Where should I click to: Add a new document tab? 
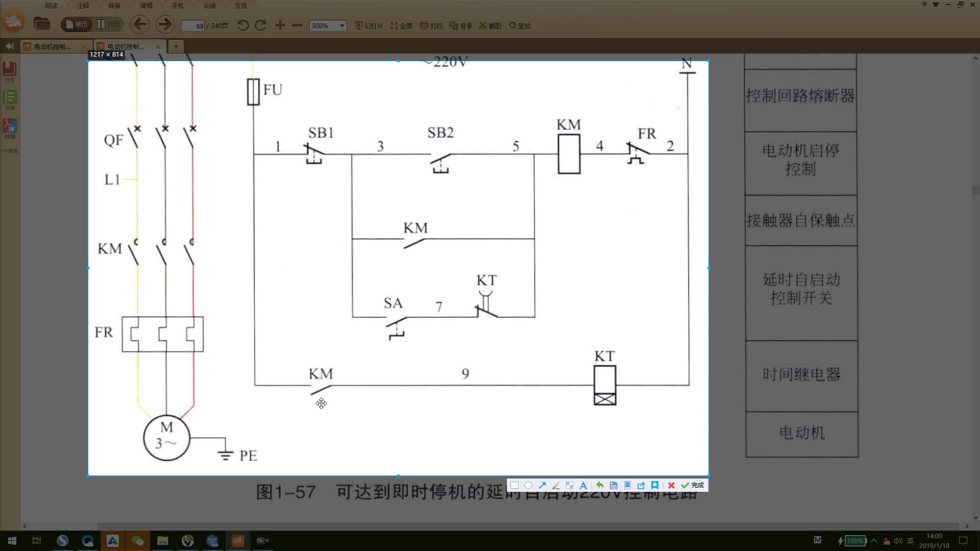click(176, 46)
